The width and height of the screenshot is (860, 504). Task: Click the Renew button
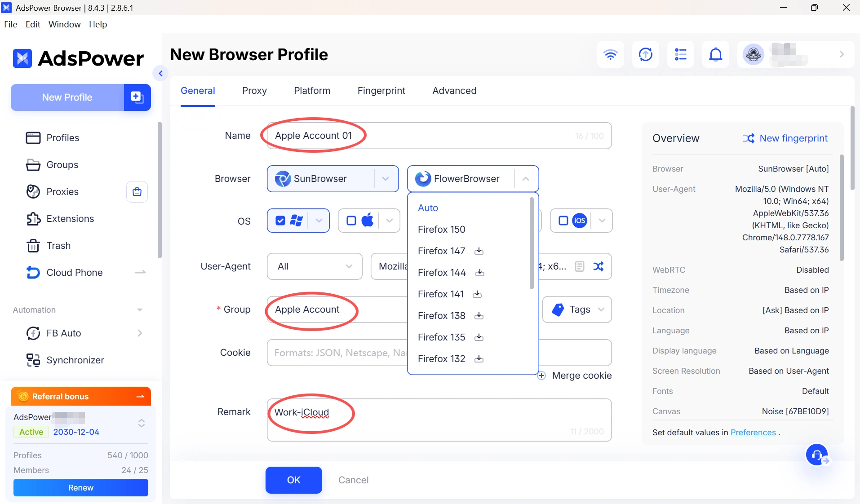coord(81,488)
